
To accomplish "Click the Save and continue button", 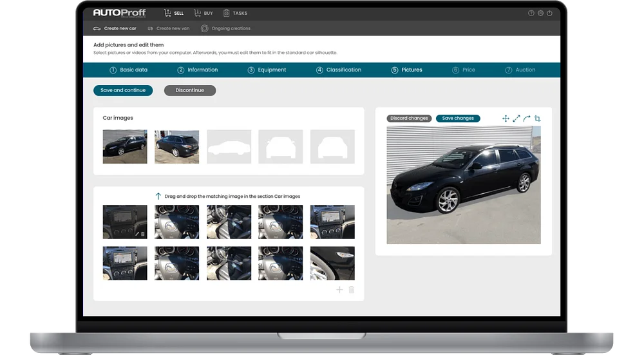I will (123, 90).
